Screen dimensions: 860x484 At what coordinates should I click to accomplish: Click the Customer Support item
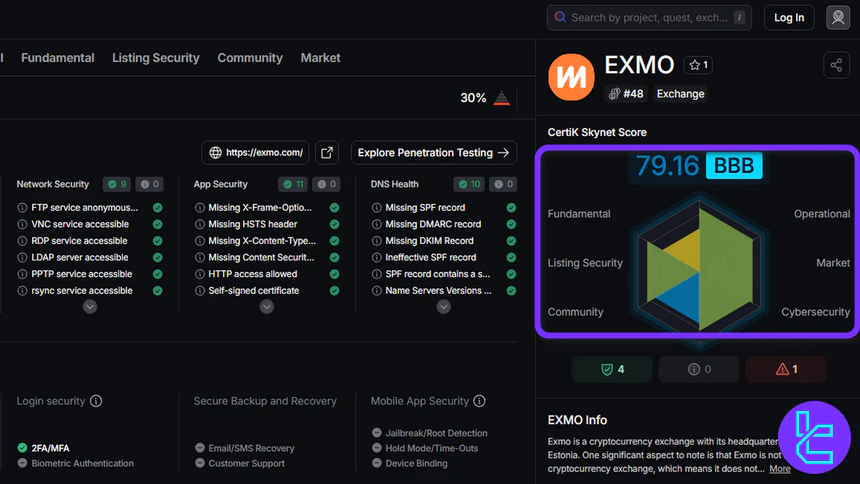coord(246,463)
